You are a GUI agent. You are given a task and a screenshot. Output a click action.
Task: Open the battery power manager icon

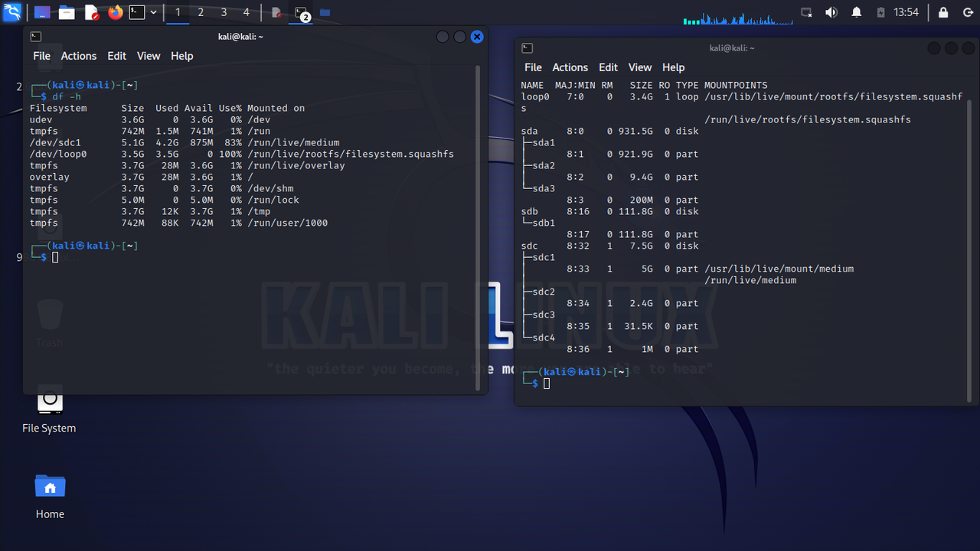(x=880, y=12)
